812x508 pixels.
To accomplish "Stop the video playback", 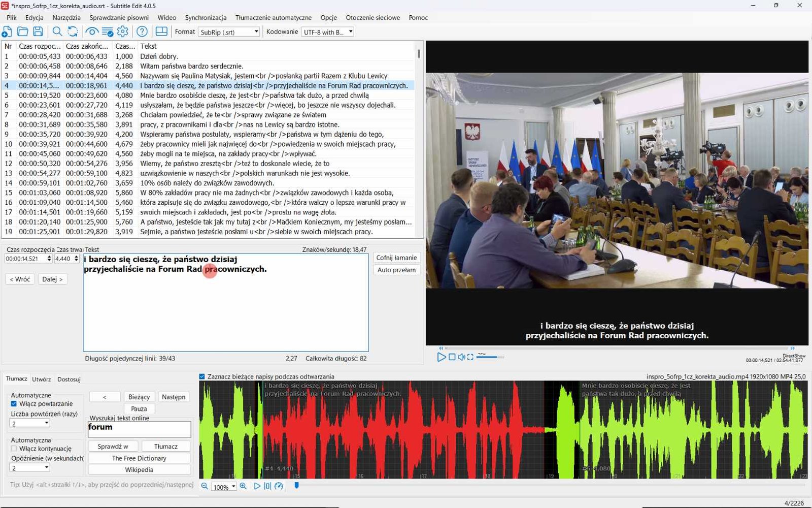I will tap(452, 357).
